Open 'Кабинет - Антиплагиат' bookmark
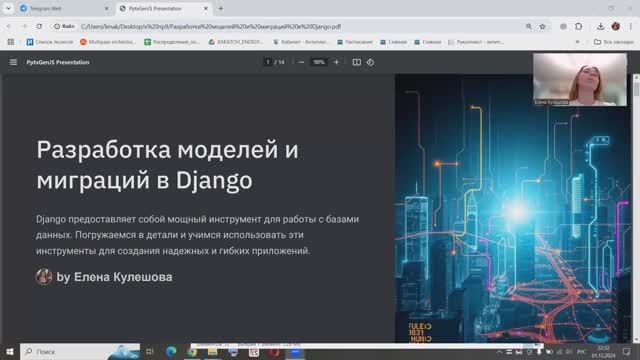 [x=301, y=42]
